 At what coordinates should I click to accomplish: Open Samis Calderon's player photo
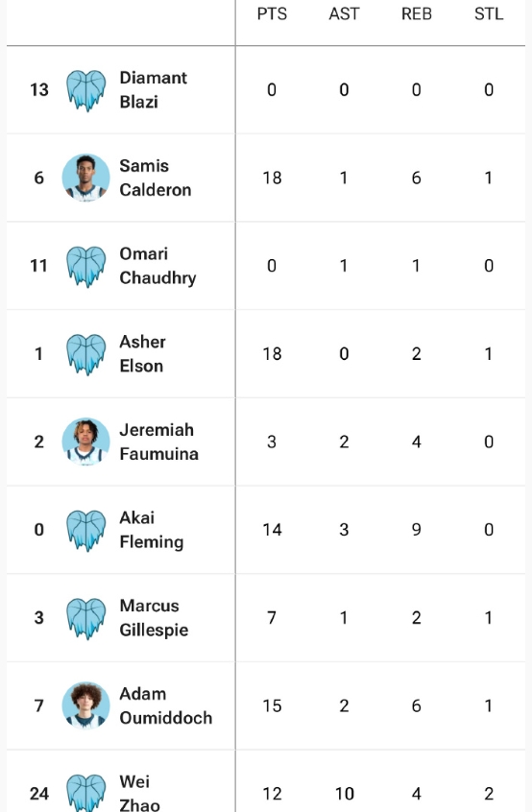pos(86,178)
